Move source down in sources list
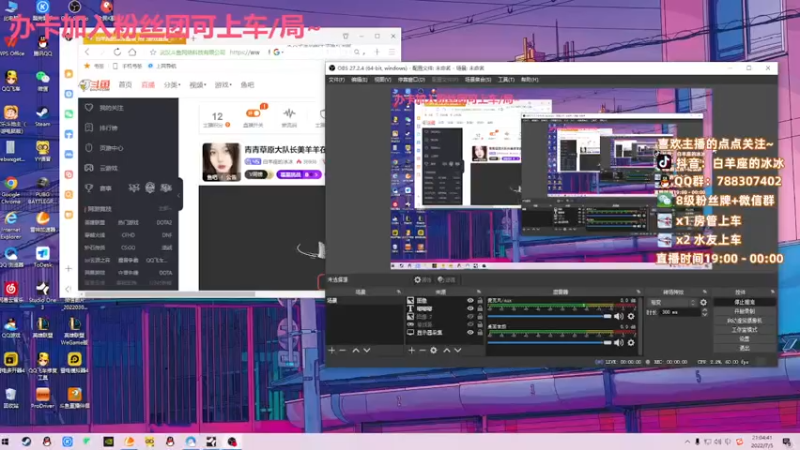The height and width of the screenshot is (450, 800). click(x=458, y=351)
